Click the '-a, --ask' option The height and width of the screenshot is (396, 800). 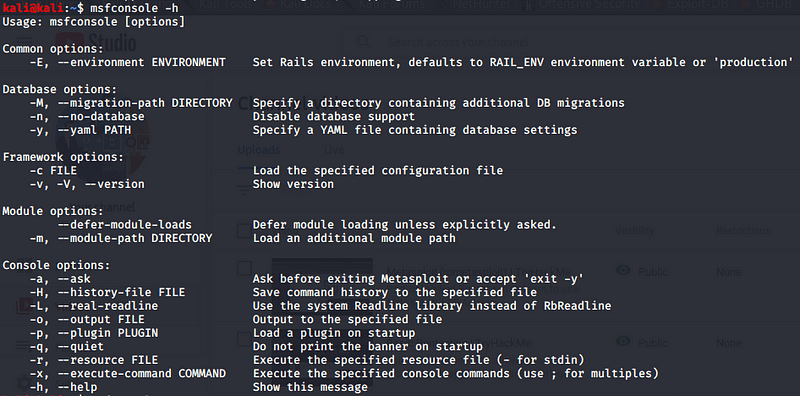[x=60, y=279]
